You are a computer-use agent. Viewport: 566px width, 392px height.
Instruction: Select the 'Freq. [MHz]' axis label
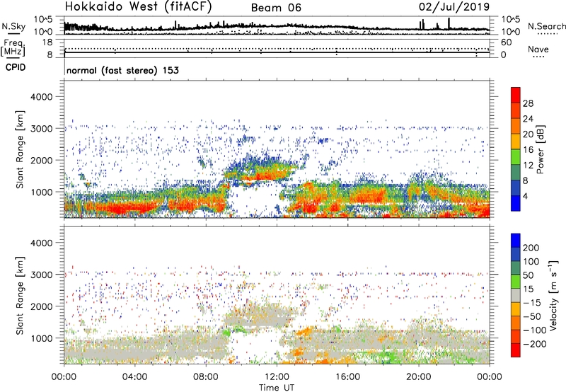[13, 48]
